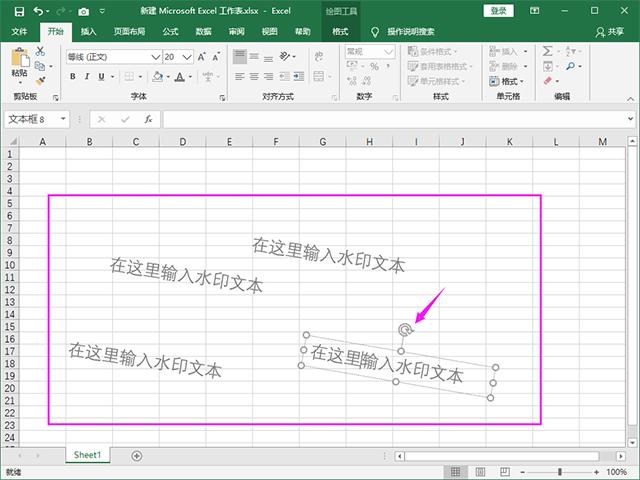Select the Format Painter brush
Screen dimensions: 640x480
coord(40,81)
